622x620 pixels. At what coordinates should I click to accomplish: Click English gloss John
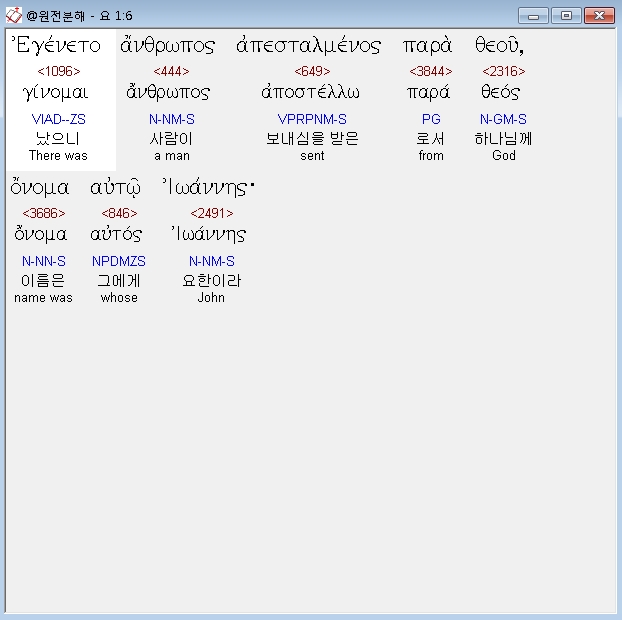pos(211,298)
